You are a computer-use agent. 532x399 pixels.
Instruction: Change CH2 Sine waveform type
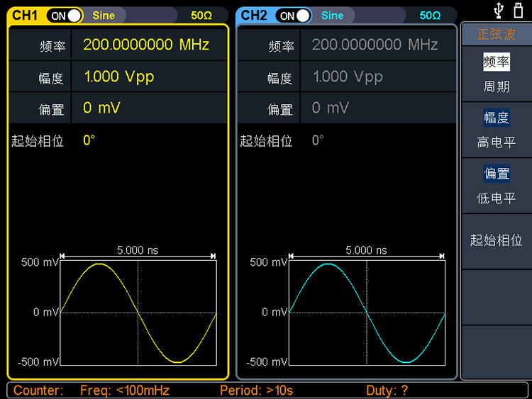(x=332, y=15)
